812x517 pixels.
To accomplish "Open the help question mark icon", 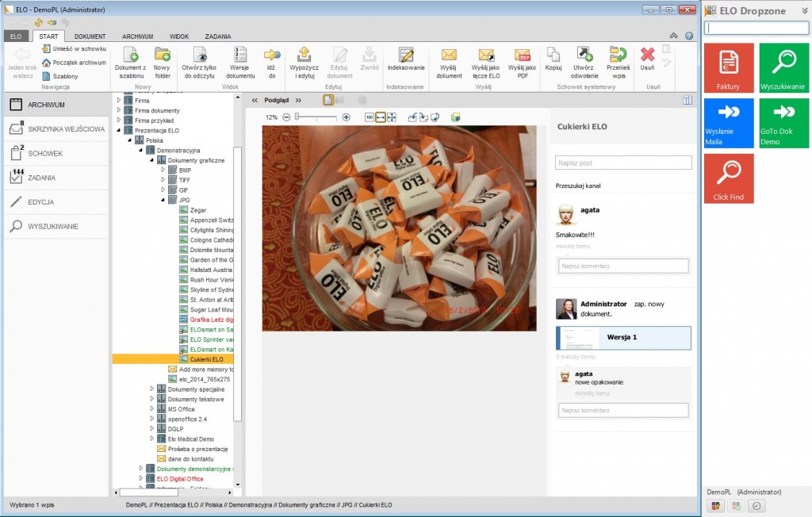I will pos(689,36).
